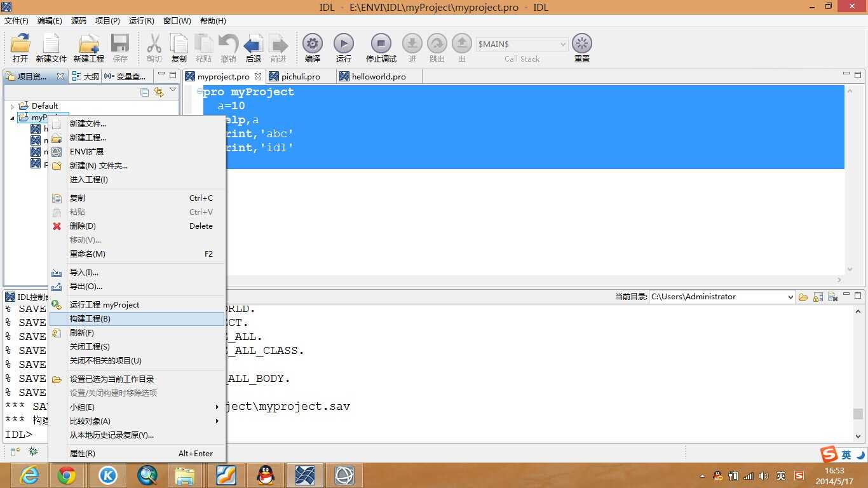Image resolution: width=868 pixels, height=488 pixels.
Task: Click the 跳出 step-over debug icon
Action: click(437, 44)
